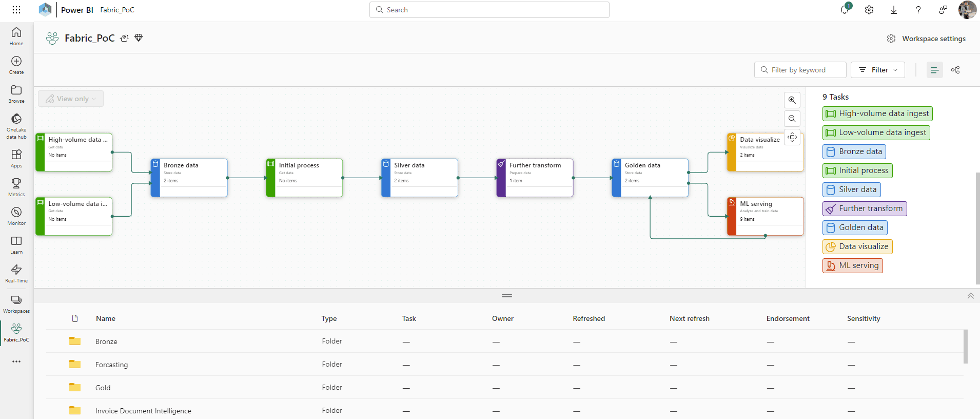Open Create in the sidebar
The image size is (980, 419).
pos(16,65)
